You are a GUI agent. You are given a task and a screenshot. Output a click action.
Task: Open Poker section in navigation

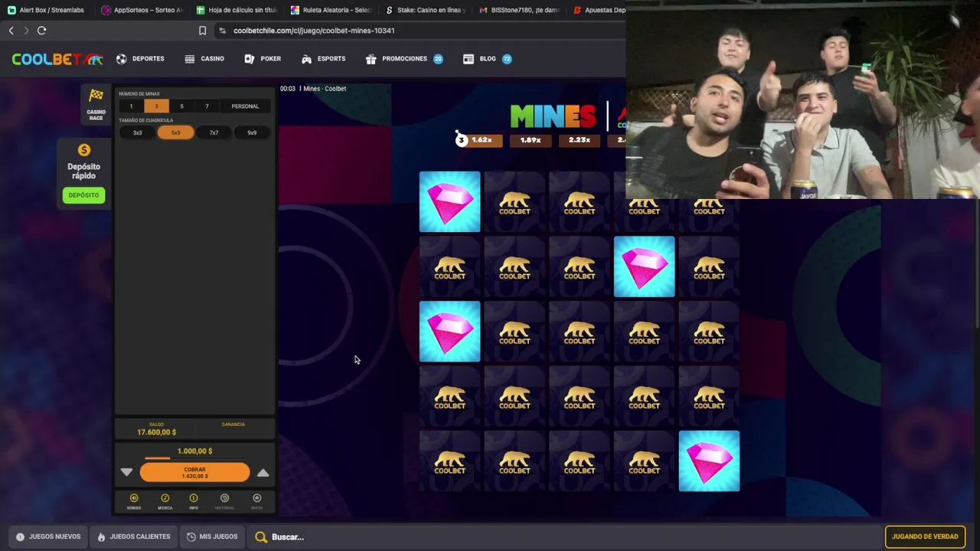pos(263,59)
